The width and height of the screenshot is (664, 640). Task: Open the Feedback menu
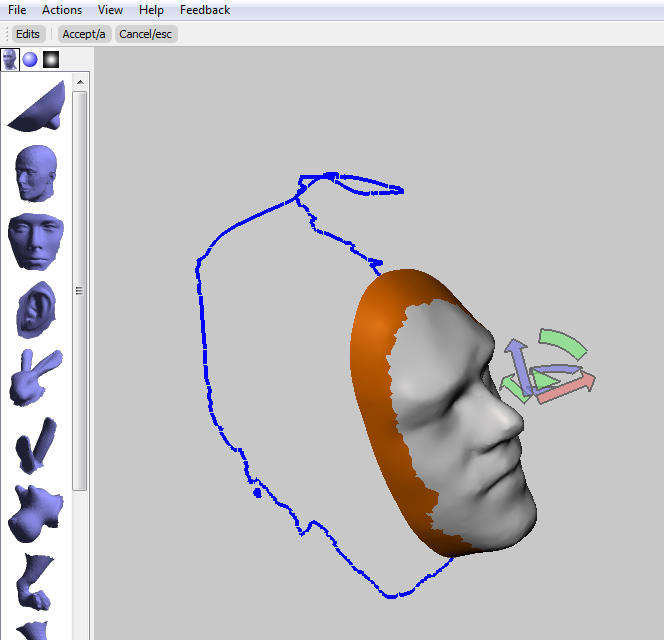tap(205, 10)
